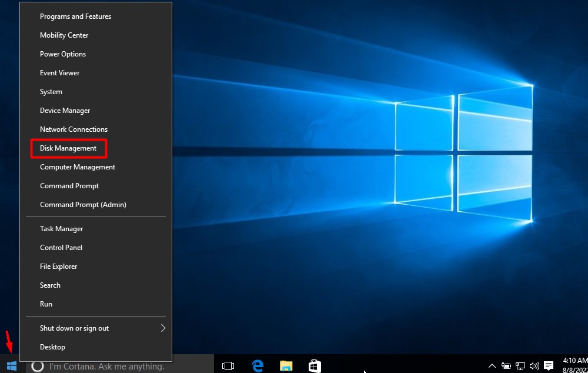
Task: Click the volume speaker tray icon
Action: coord(534,366)
